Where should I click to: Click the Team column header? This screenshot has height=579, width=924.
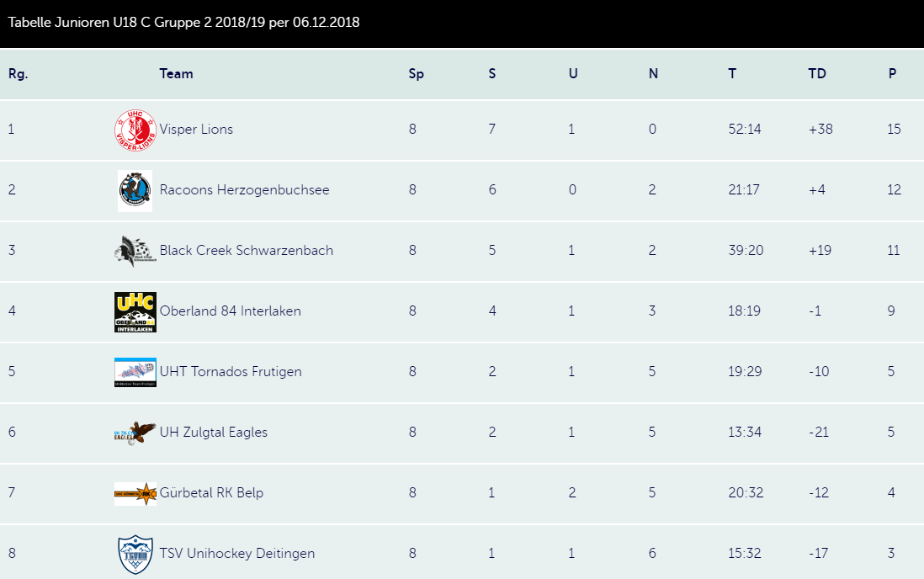point(176,74)
